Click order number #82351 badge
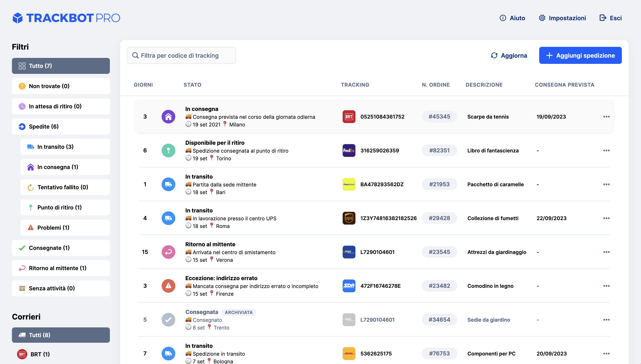This screenshot has height=364, width=641. (x=439, y=150)
